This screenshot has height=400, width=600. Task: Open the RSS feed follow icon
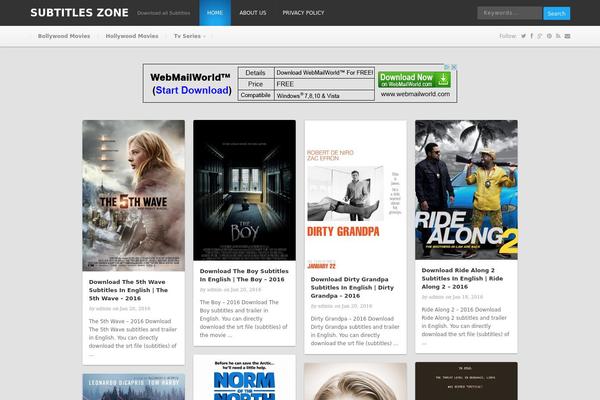point(558,36)
